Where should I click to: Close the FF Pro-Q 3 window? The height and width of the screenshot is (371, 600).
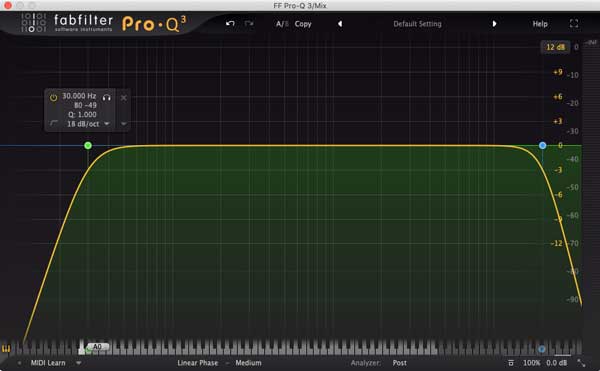pyautogui.click(x=7, y=5)
